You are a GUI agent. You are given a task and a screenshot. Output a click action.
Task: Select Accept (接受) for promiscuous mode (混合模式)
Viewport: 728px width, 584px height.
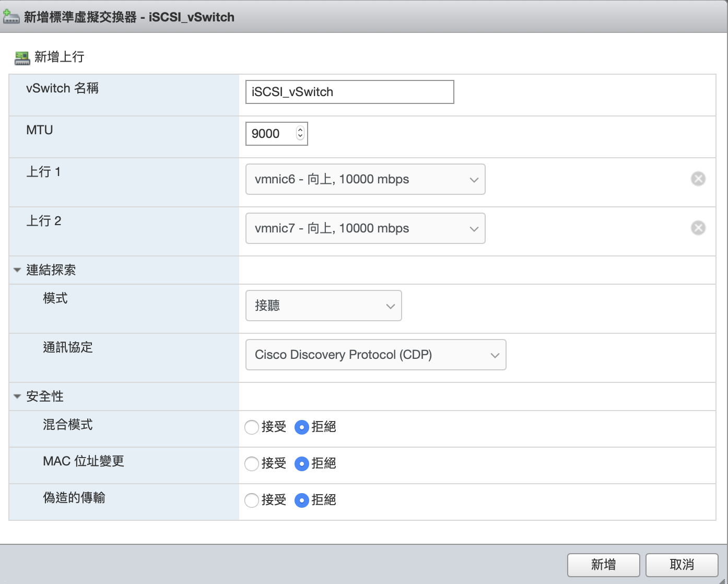click(252, 427)
